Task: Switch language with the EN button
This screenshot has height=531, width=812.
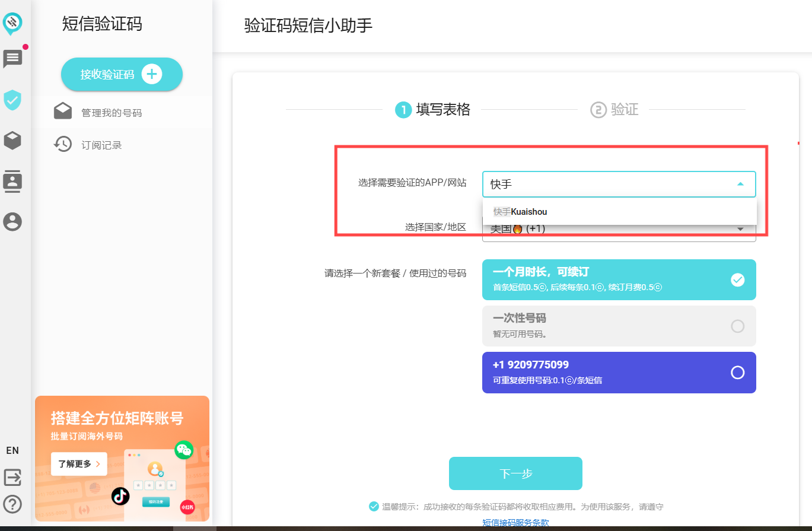Action: [12, 450]
